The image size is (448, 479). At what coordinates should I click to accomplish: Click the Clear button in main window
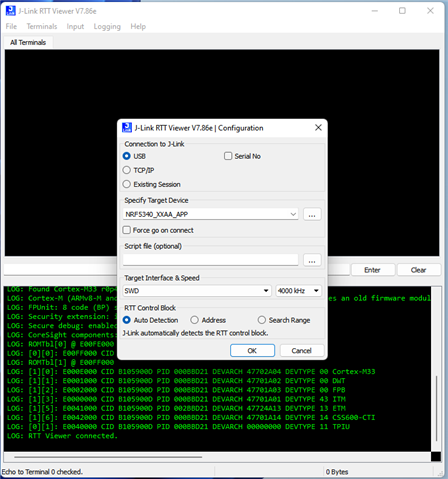(x=418, y=270)
